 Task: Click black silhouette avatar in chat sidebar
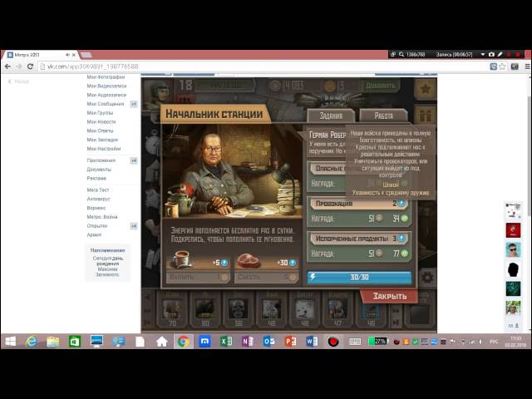click(513, 269)
